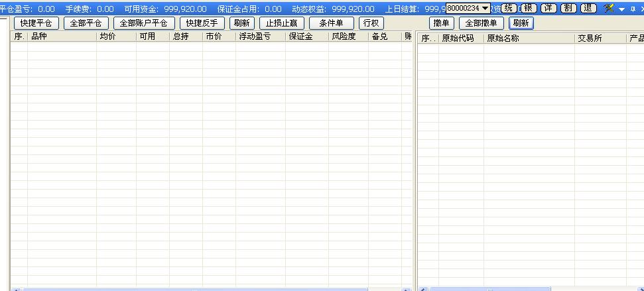Click the 撤单 button
644x291 pixels.
click(x=442, y=23)
